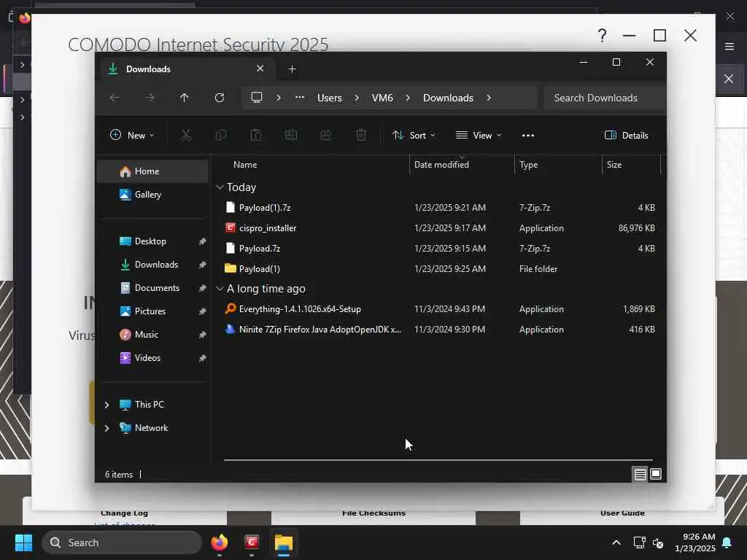
Task: Toggle the Details pane
Action: point(626,135)
